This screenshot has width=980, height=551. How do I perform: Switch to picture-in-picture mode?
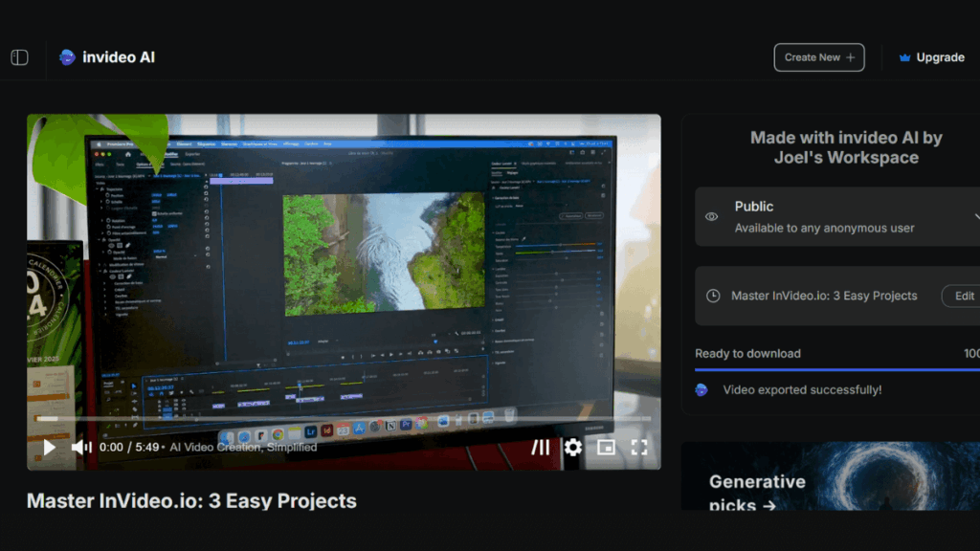click(606, 448)
